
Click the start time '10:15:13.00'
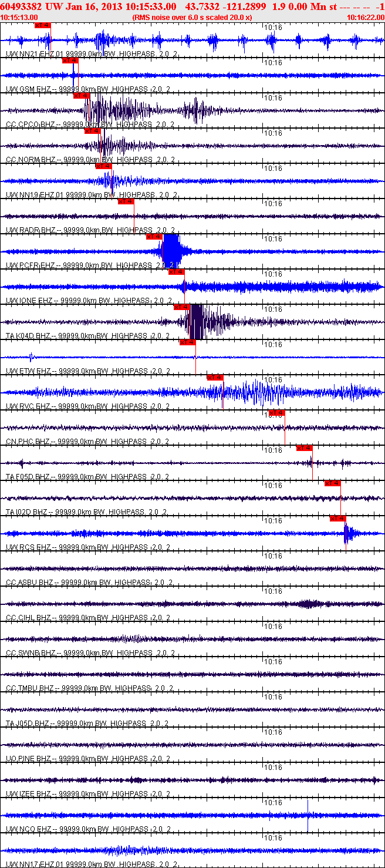coord(19,18)
